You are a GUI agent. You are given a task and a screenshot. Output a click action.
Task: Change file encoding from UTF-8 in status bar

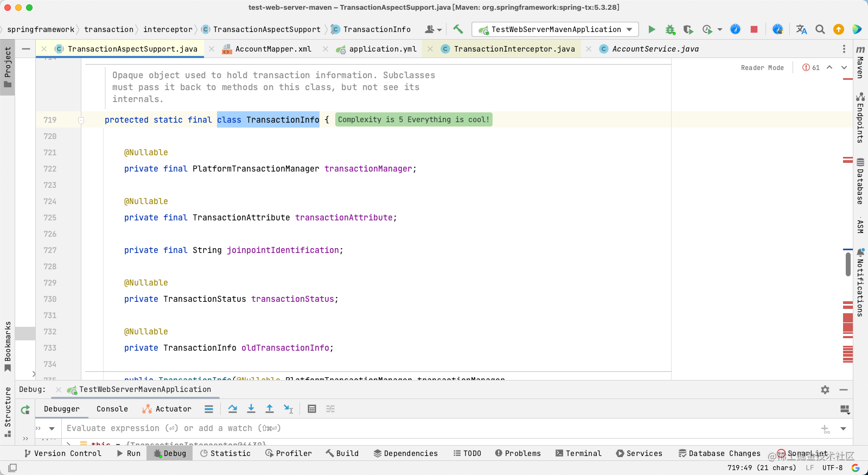(832, 467)
